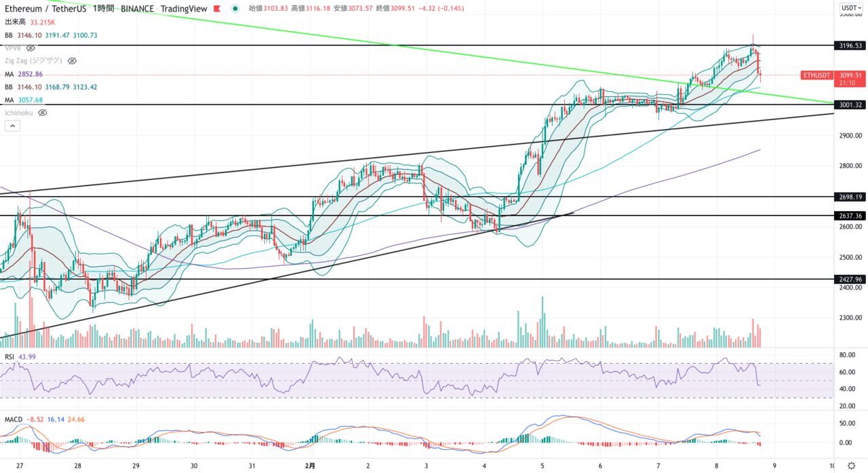Click the 2637.36 horizontal line price label
The width and height of the screenshot is (868, 473).
[x=850, y=216]
